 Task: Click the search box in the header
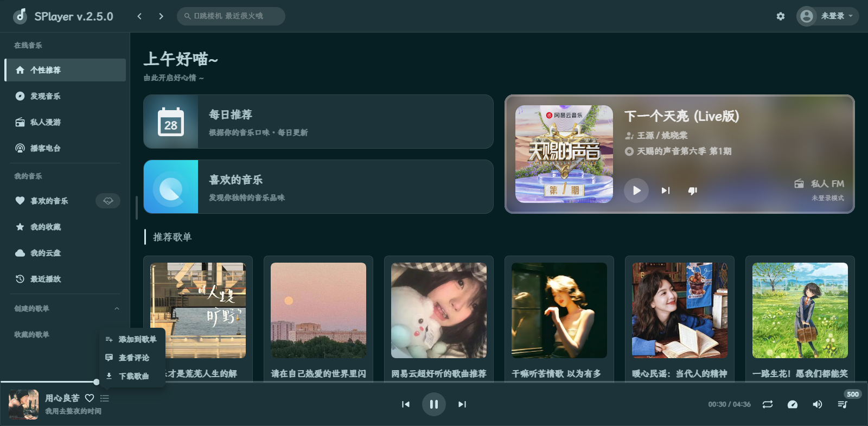pyautogui.click(x=231, y=16)
